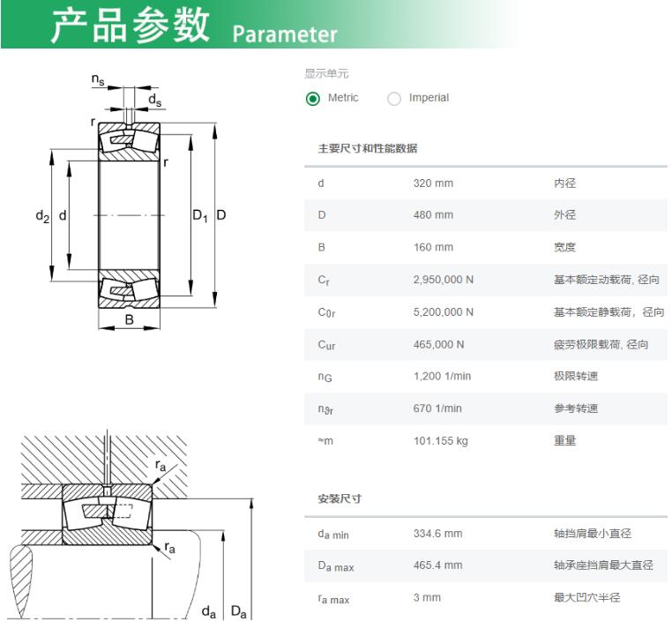Screen dimensions: 672x629
Task: Click the value 670 1/min
Action: pos(437,408)
